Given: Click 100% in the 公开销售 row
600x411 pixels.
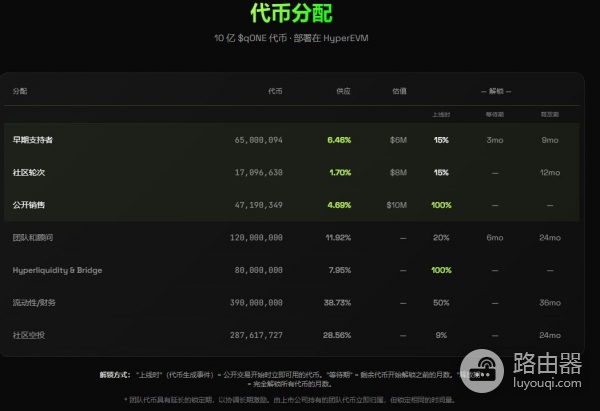Looking at the screenshot, I should pos(441,205).
